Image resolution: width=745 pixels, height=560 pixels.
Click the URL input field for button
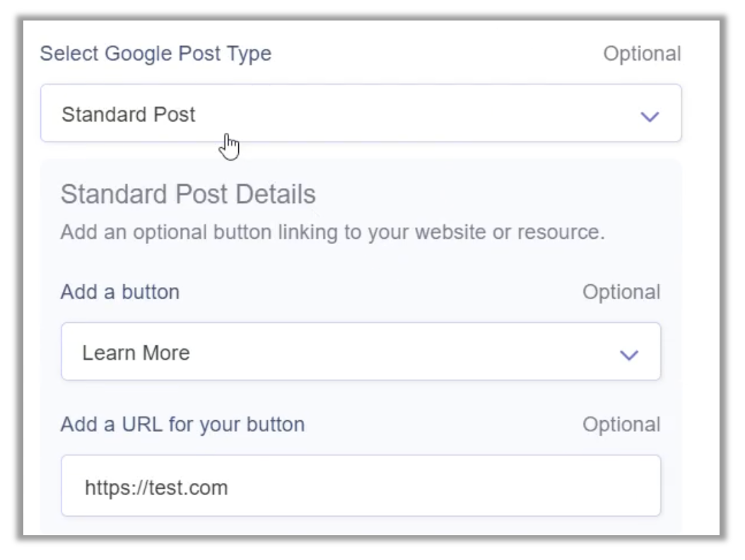tap(360, 486)
